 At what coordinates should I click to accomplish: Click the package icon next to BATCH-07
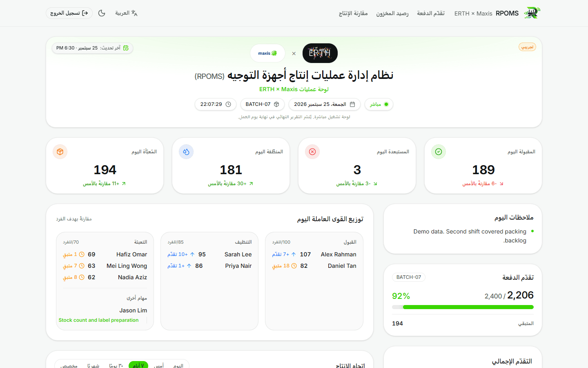pyautogui.click(x=276, y=104)
